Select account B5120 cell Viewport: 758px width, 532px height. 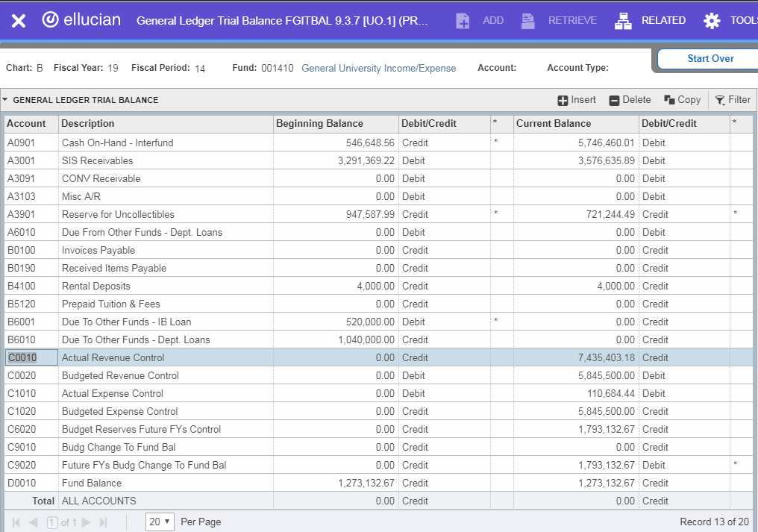click(x=31, y=304)
